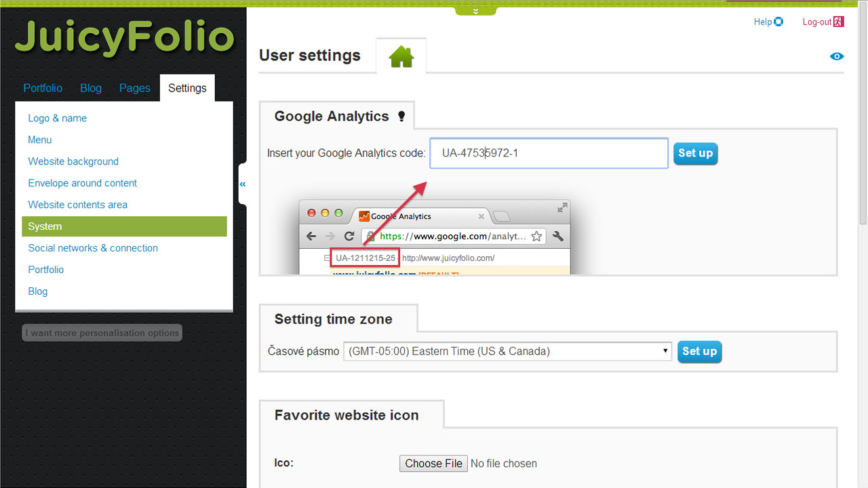Click the Setting time zone heading
The height and width of the screenshot is (488, 868).
[334, 319]
